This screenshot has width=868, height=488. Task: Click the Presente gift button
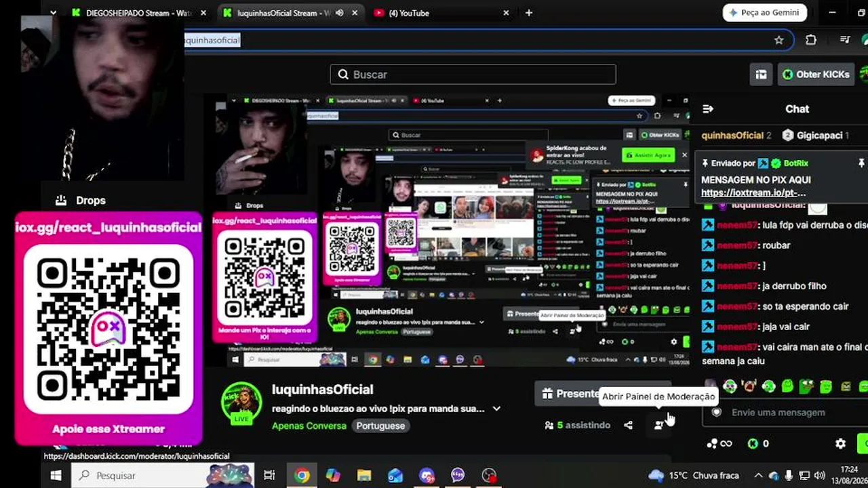coord(570,394)
